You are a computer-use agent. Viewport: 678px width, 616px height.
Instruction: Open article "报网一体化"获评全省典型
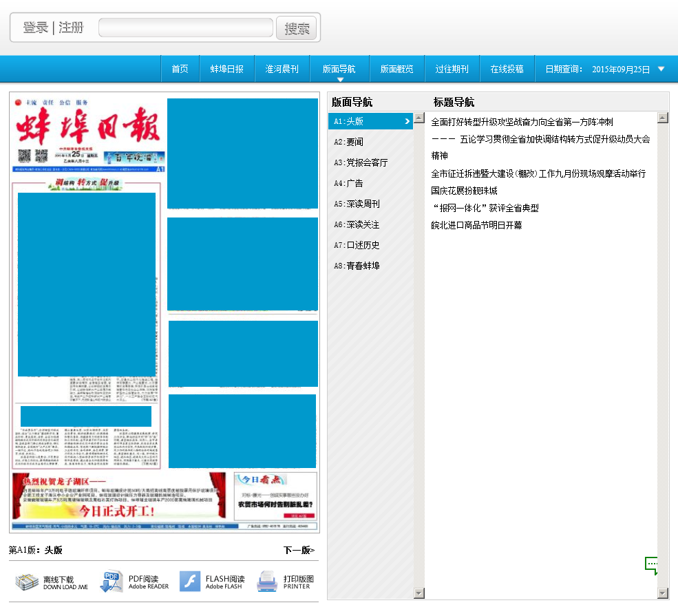(485, 209)
